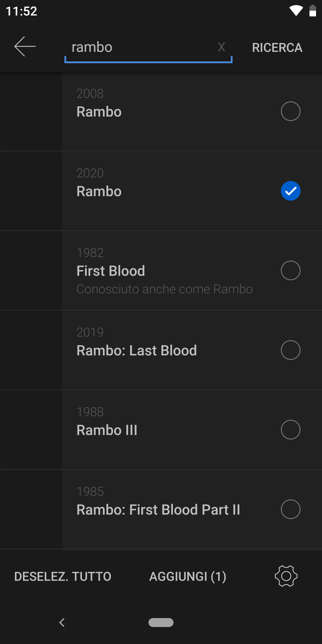Tap poster thumbnail for Rambo III
The width and height of the screenshot is (322, 644).
tap(31, 430)
